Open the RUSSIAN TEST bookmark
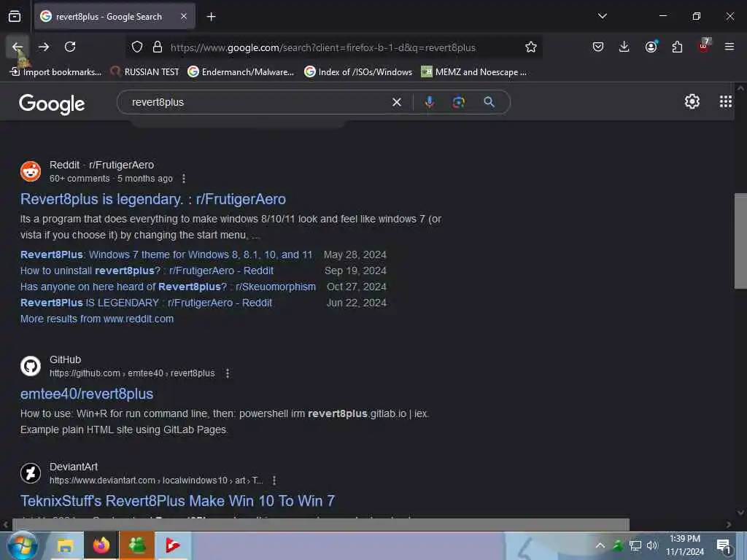 (144, 72)
